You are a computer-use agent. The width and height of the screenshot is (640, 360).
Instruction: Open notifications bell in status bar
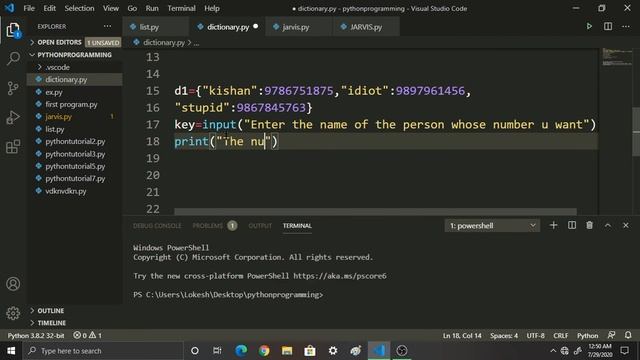pos(628,335)
